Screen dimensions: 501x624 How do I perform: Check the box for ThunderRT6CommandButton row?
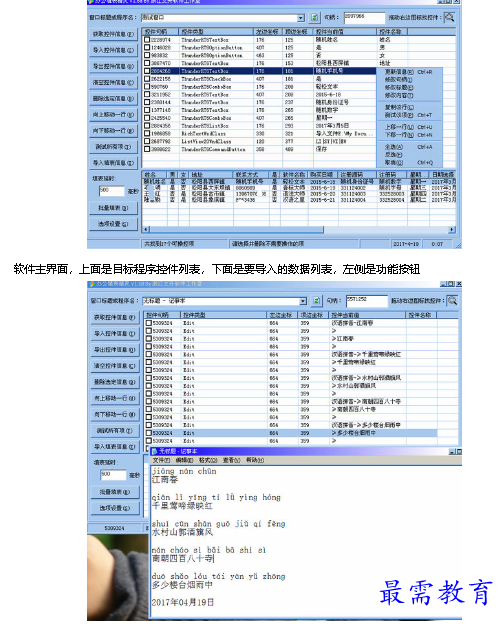point(147,149)
